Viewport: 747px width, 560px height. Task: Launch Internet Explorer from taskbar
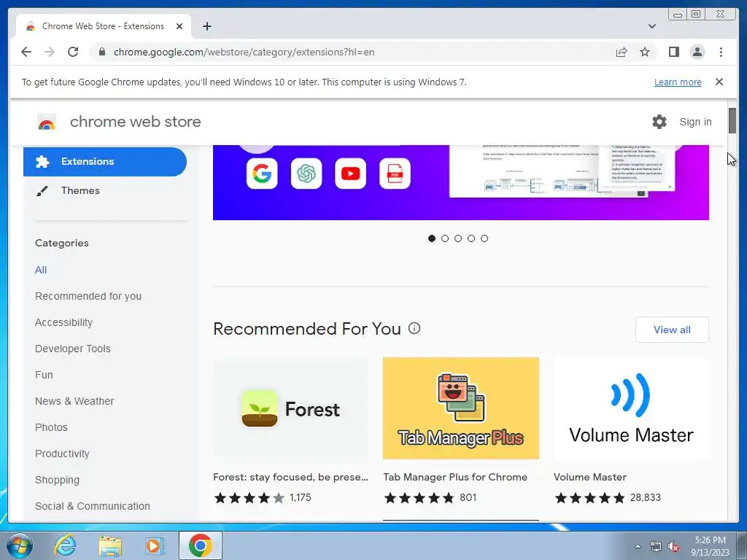[65, 545]
